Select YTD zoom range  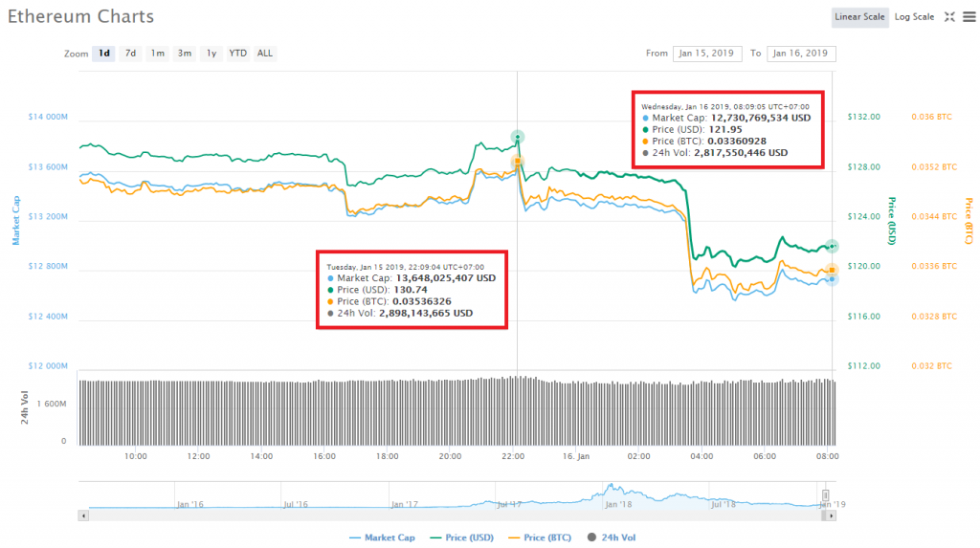click(x=237, y=54)
